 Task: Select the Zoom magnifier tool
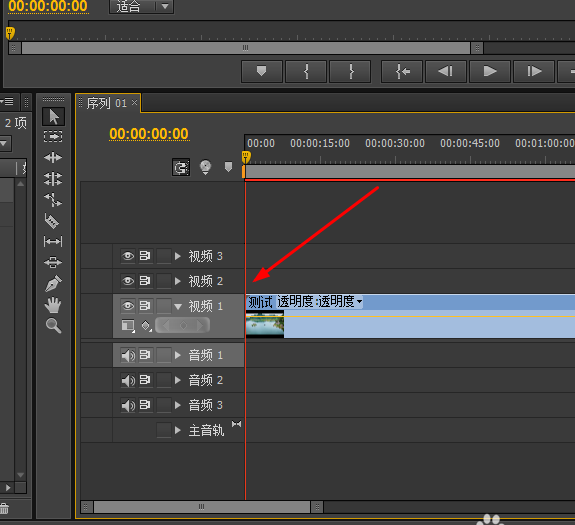tap(54, 326)
